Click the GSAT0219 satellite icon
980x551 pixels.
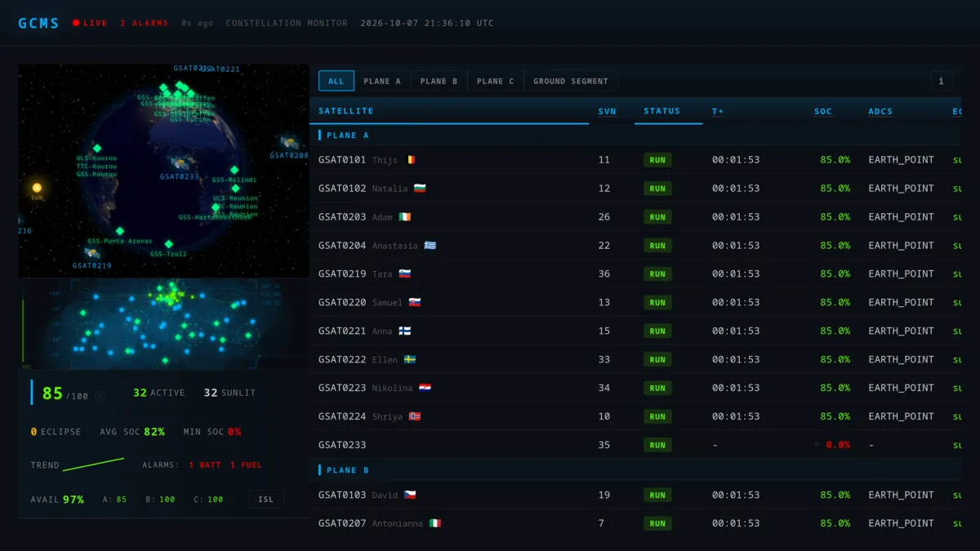(92, 253)
